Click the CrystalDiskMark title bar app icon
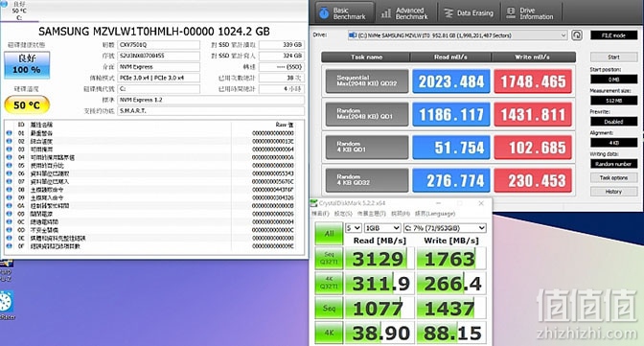 point(314,203)
